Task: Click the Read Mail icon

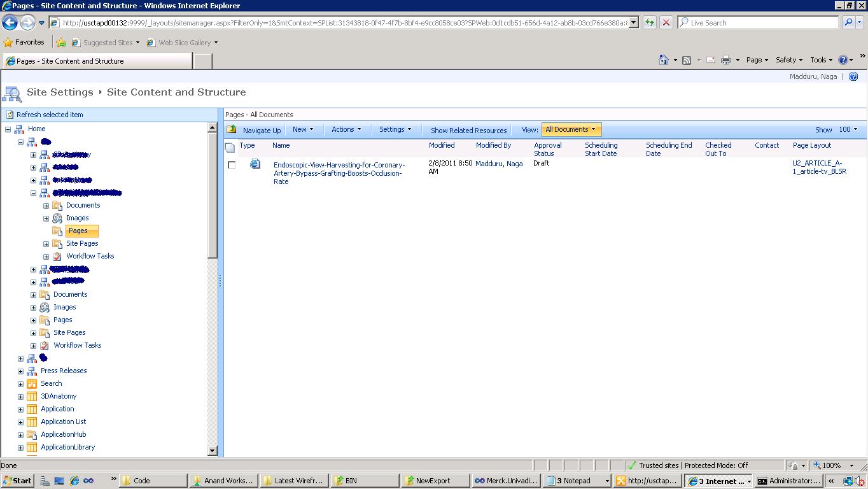Action: [710, 60]
